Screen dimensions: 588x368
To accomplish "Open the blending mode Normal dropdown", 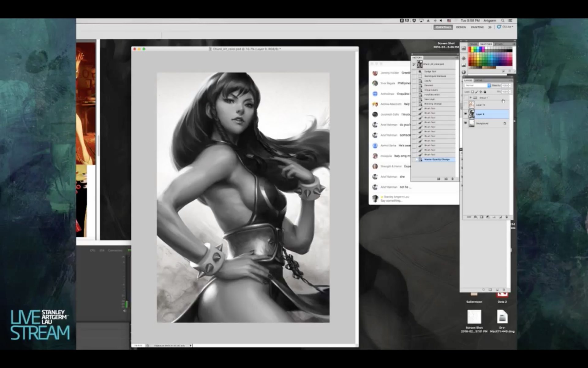I will point(477,85).
